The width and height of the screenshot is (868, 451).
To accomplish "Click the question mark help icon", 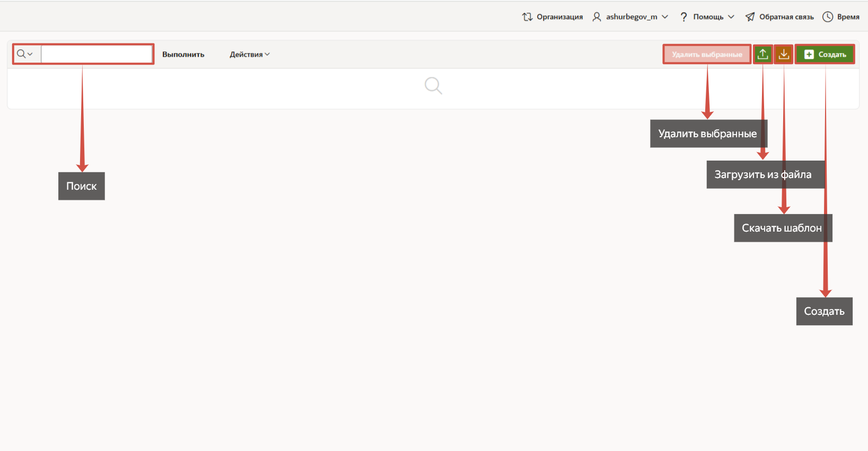I will pyautogui.click(x=683, y=17).
